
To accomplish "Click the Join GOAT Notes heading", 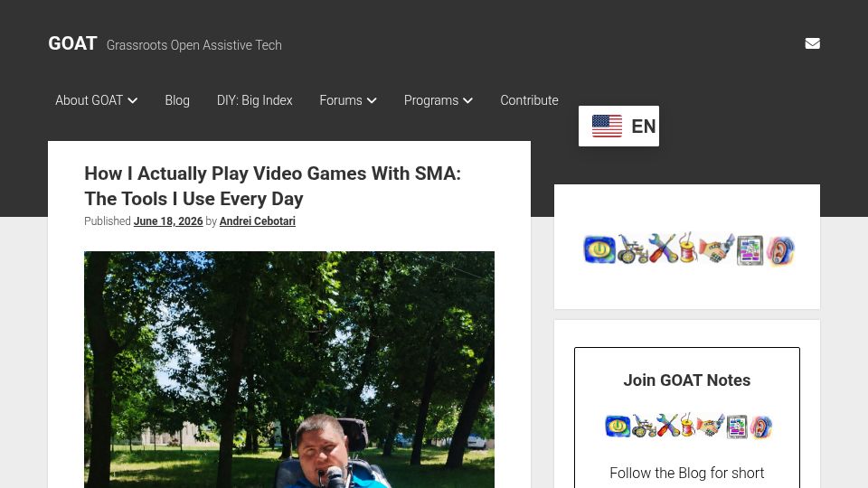I will coord(687,380).
